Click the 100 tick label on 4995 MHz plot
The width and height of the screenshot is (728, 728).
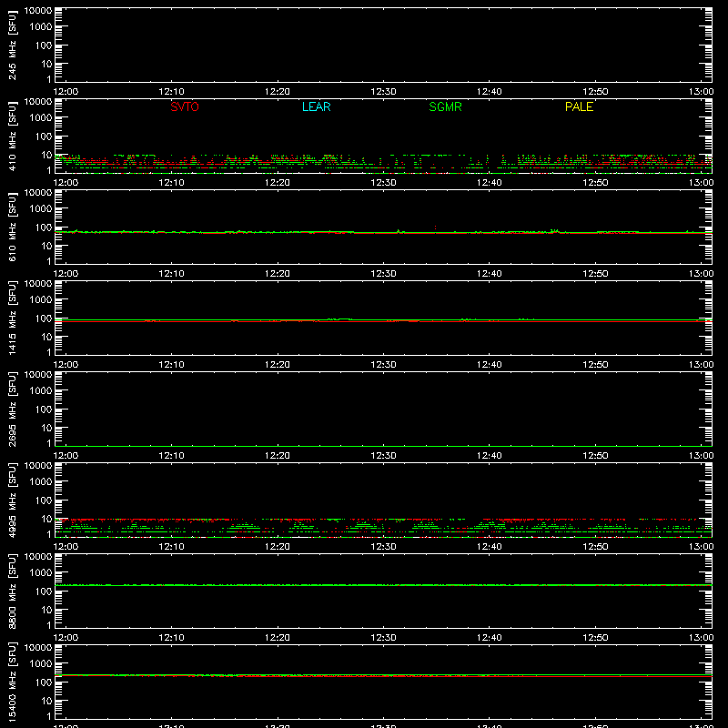(x=44, y=500)
